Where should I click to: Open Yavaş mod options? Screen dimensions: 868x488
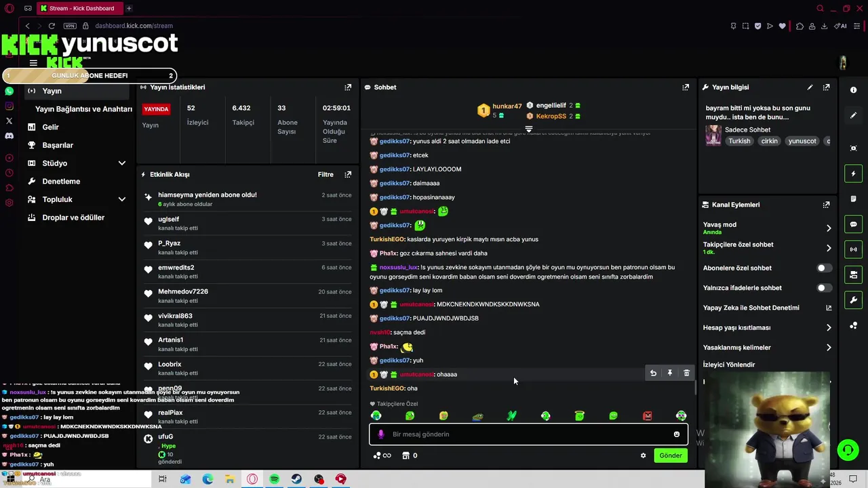(767, 228)
